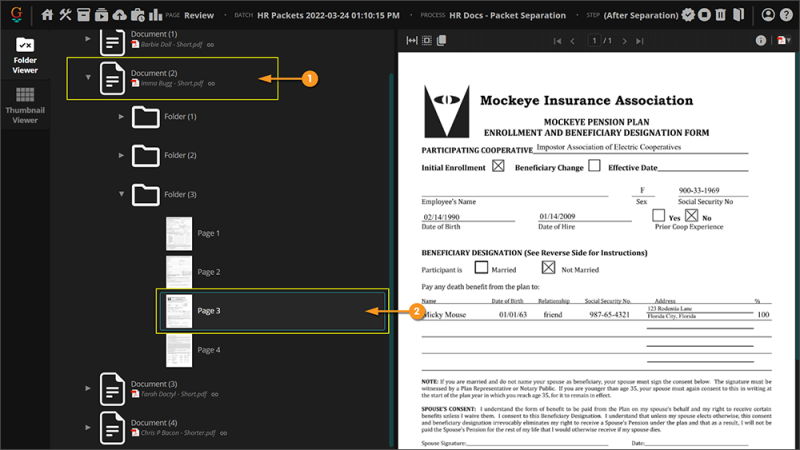800x450 pixels.
Task: Click link icon beside Tarah Doctyl - Short.pdf
Action: click(x=215, y=394)
